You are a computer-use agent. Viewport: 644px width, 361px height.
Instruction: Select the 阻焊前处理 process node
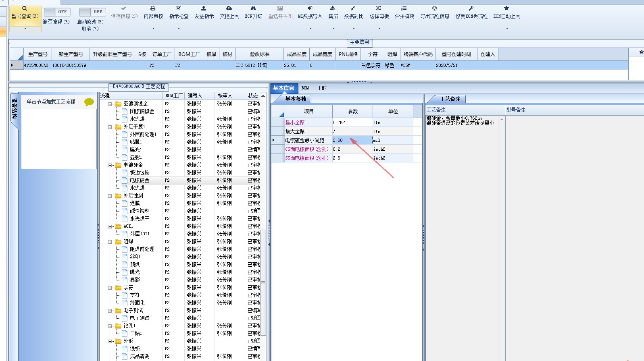142,249
